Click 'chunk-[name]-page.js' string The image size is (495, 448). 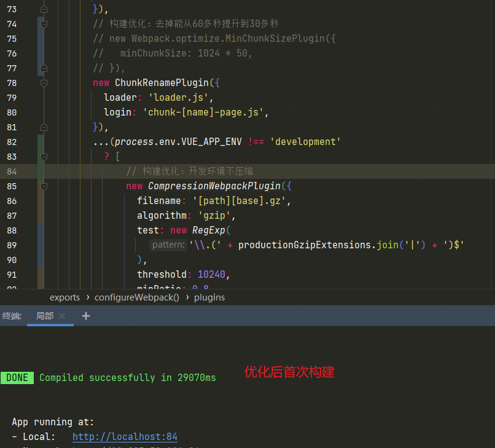pyautogui.click(x=203, y=112)
